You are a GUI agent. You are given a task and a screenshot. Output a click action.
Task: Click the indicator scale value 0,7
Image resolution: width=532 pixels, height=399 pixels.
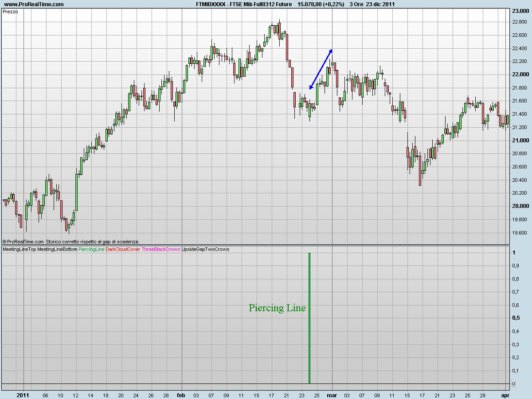pos(516,292)
